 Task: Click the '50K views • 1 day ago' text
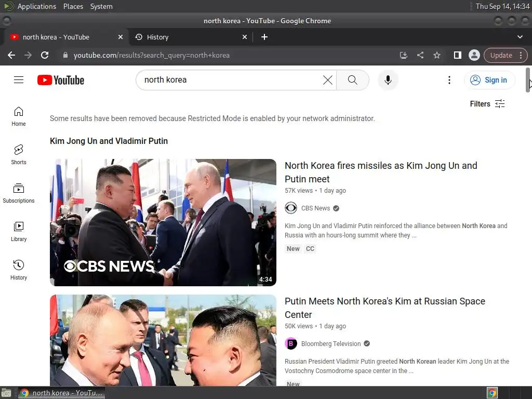pos(315,326)
